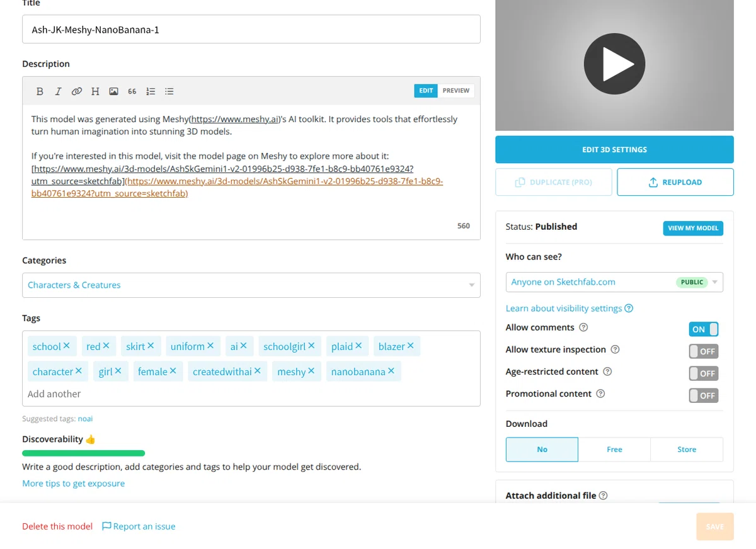Insert an image via the toolbar icon
This screenshot has width=756, height=549.
coord(113,91)
